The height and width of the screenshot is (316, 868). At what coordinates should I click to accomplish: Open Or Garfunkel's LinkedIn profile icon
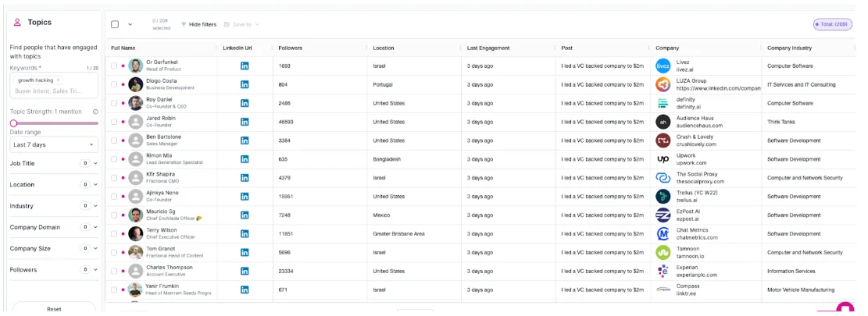245,66
